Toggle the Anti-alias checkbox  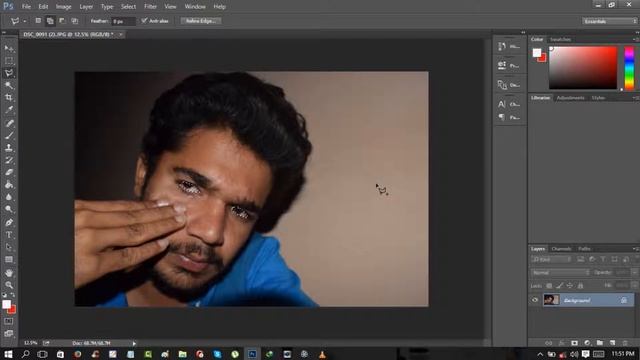144,20
